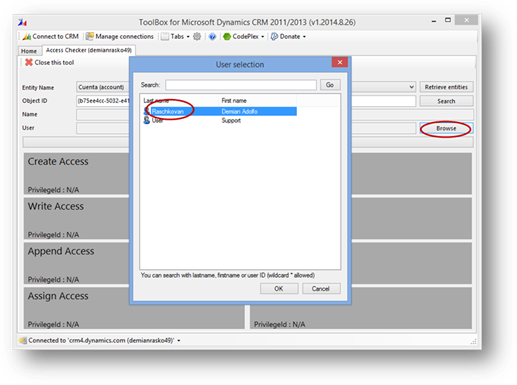Image resolution: width=517 pixels, height=385 pixels.
Task: Open the connection status dropdown arrow
Action: coord(179,341)
